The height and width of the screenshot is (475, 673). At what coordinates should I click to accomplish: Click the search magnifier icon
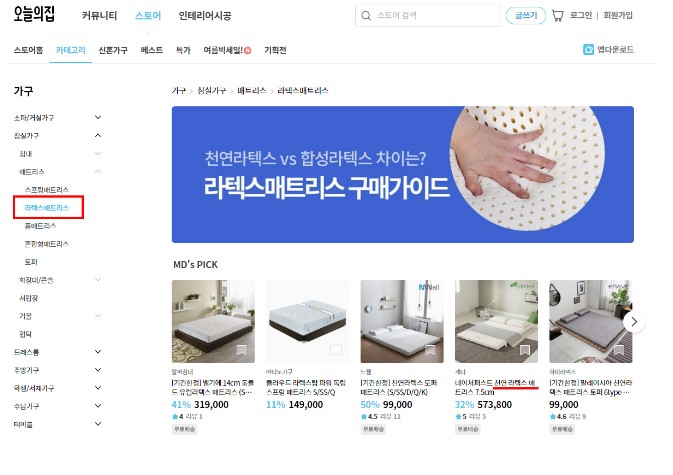366,16
